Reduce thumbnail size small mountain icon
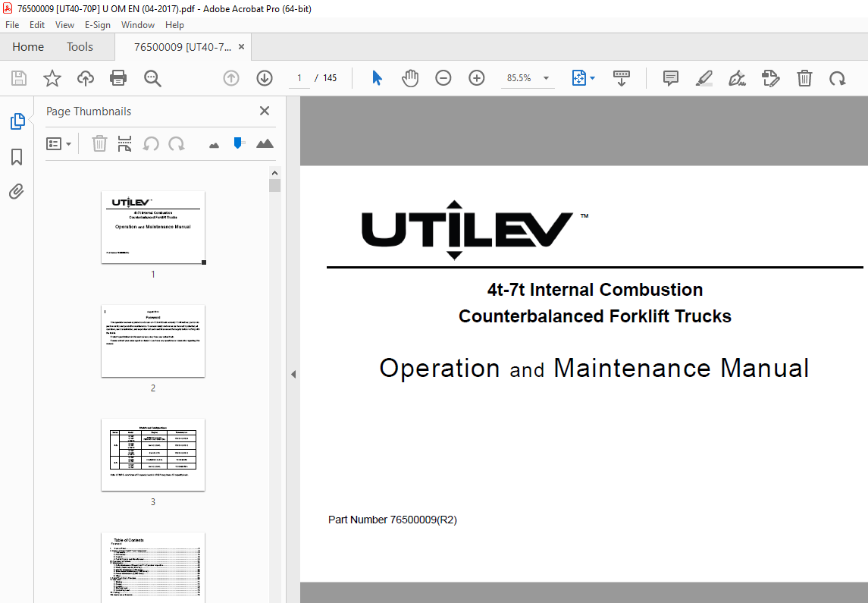This screenshot has width=868, height=603. click(x=215, y=145)
